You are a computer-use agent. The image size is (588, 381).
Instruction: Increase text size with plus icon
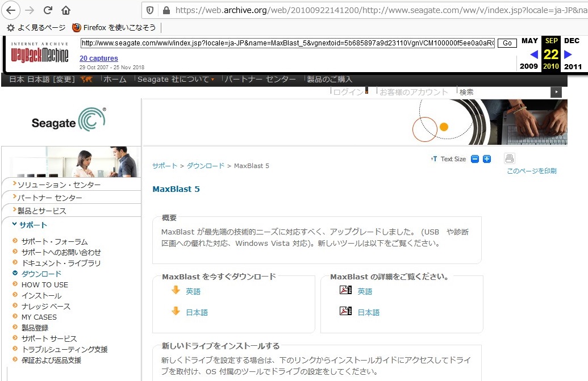coord(487,159)
